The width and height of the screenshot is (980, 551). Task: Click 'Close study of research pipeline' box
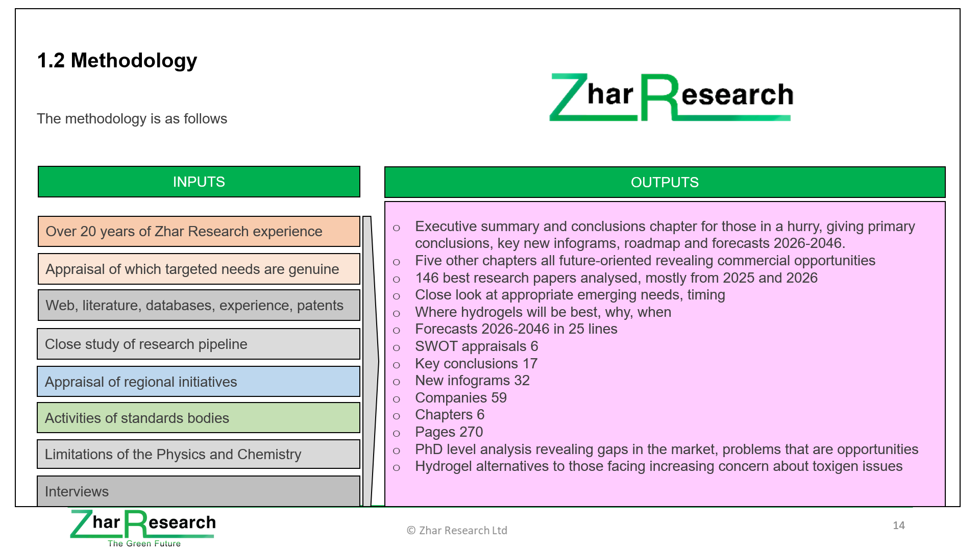click(199, 344)
